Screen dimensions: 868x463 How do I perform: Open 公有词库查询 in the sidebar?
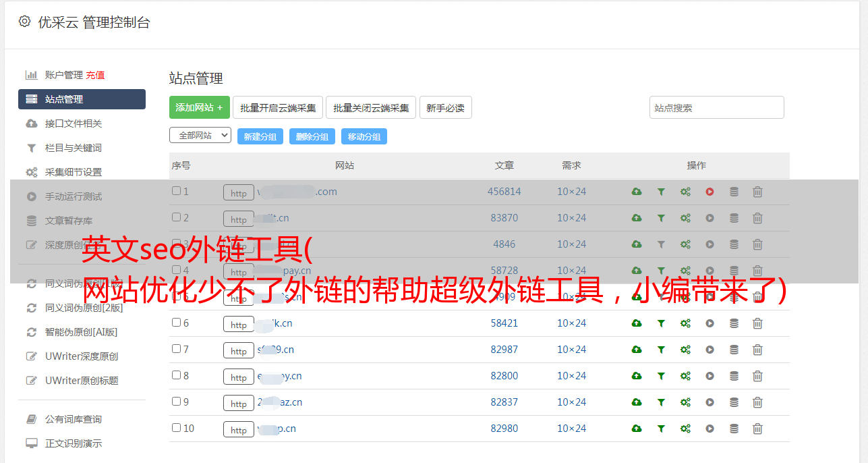point(74,419)
